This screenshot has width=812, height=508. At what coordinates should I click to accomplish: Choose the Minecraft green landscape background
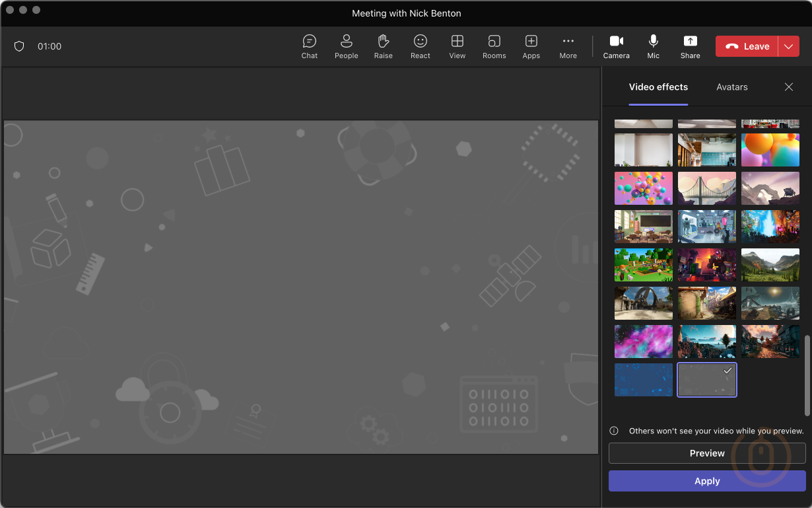pyautogui.click(x=644, y=265)
